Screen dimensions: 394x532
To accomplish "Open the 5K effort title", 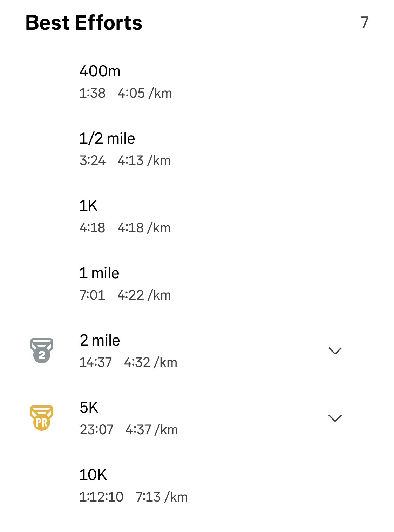I will coord(89,408).
